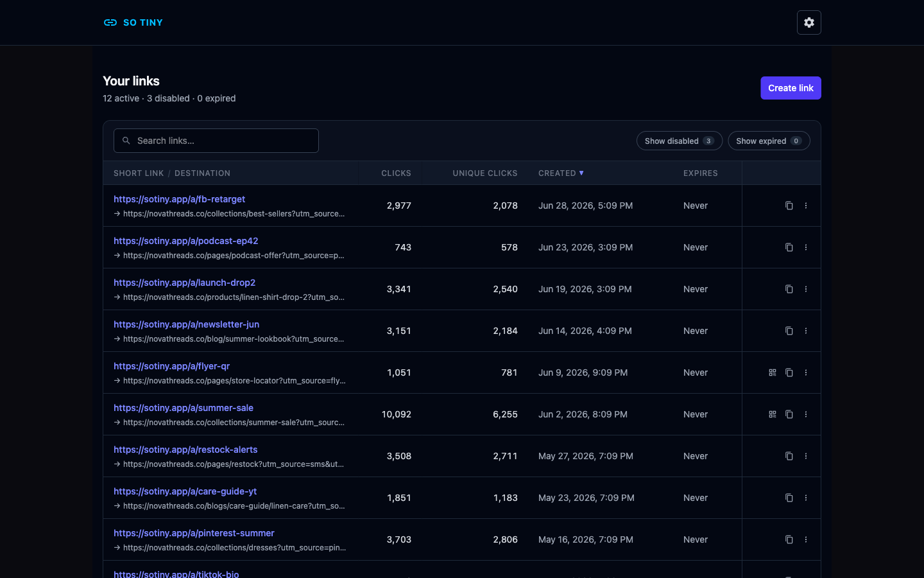Open more options for podcast-ep42 row
924x578 pixels.
tap(806, 247)
